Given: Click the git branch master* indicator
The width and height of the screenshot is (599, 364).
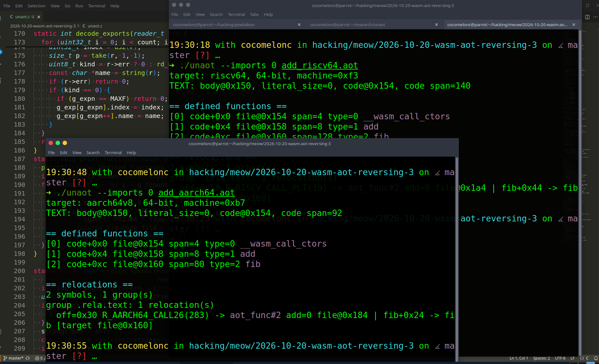Looking at the screenshot, I should click(13, 358).
